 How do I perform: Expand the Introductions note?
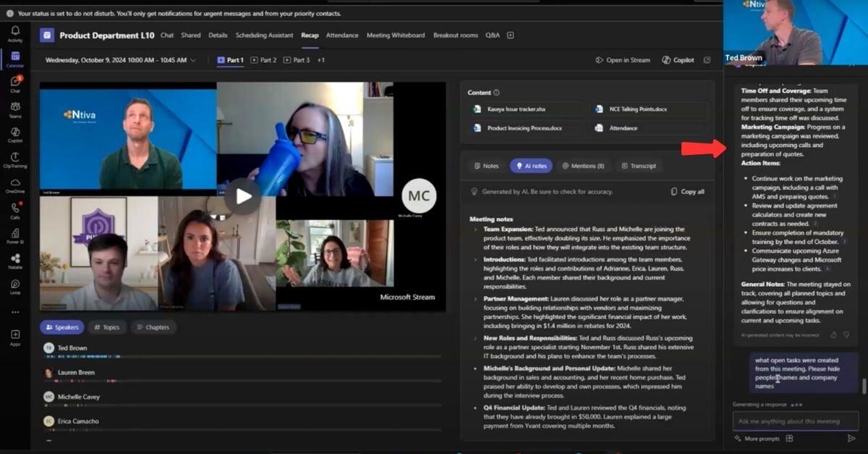476,258
